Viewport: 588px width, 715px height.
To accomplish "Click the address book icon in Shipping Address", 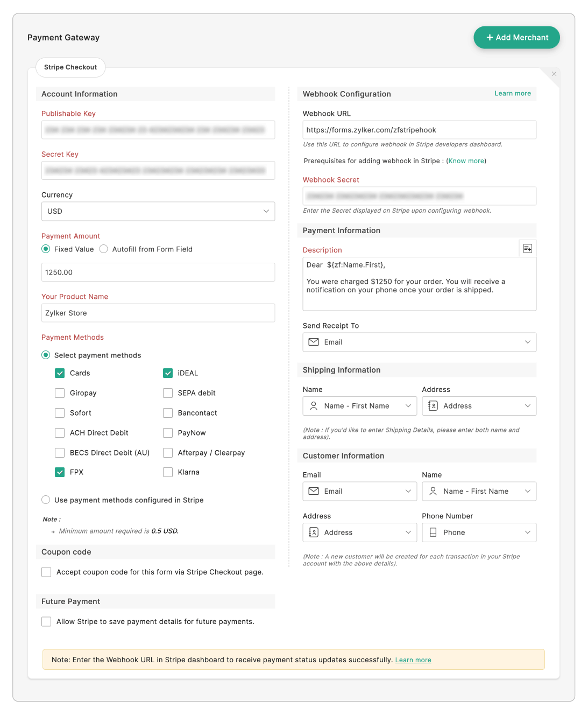I will (433, 406).
